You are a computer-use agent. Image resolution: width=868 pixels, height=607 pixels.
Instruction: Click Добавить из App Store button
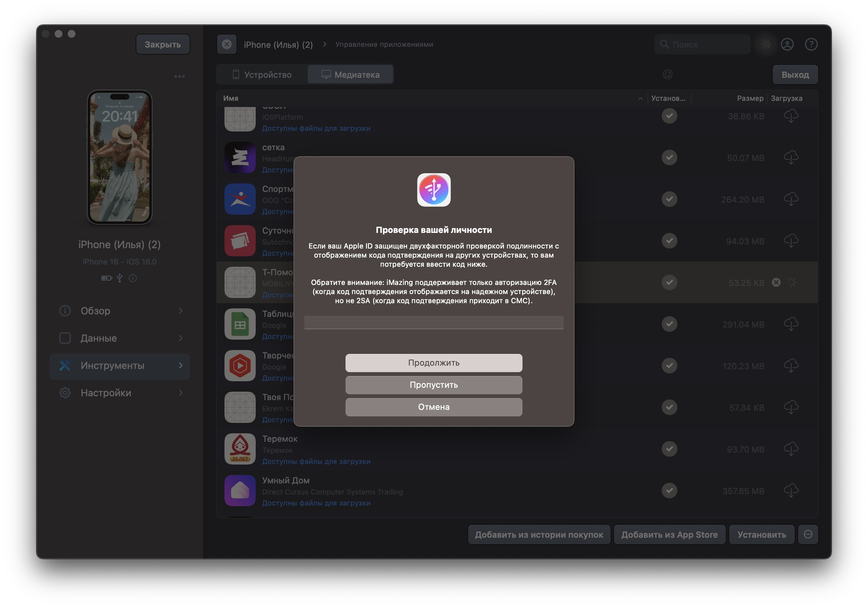tap(670, 534)
